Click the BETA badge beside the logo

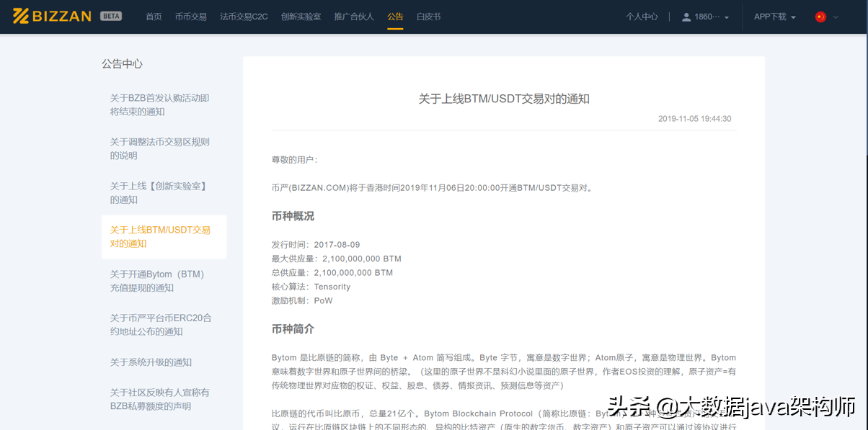(x=111, y=16)
